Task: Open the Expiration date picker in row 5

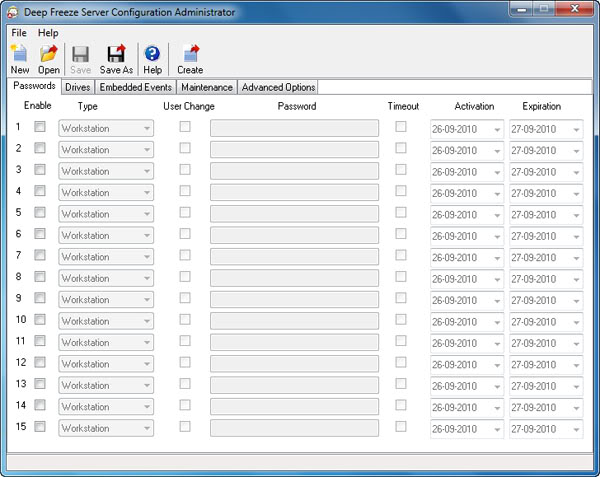Action: tap(546, 215)
